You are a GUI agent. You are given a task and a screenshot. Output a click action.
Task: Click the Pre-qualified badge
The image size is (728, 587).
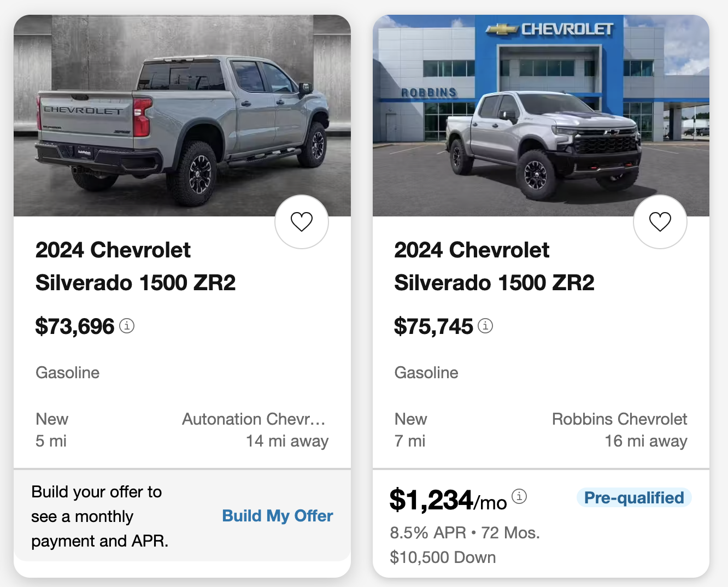click(x=634, y=497)
